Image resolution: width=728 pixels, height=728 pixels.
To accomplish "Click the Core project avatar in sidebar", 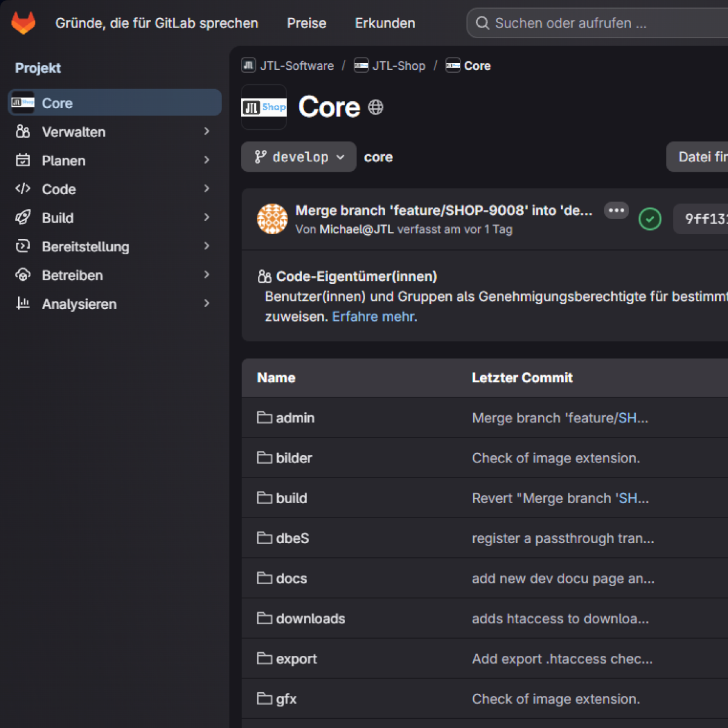I will (x=23, y=103).
